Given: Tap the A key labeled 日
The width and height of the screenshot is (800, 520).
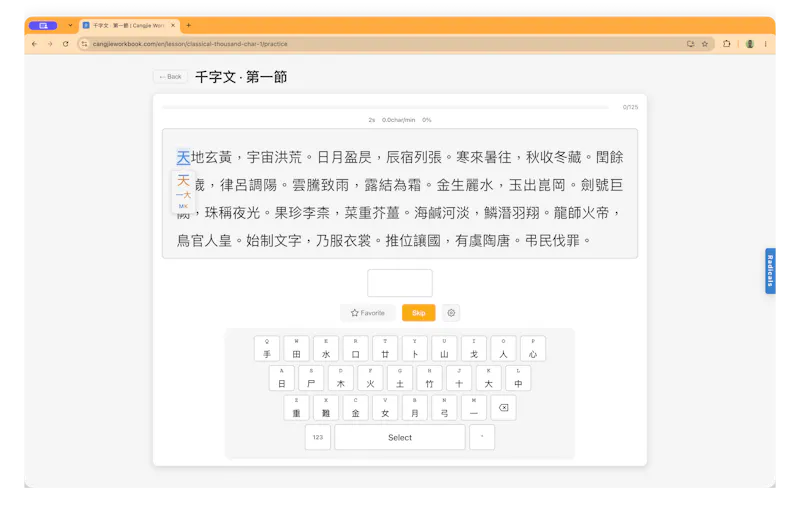Looking at the screenshot, I should point(282,378).
